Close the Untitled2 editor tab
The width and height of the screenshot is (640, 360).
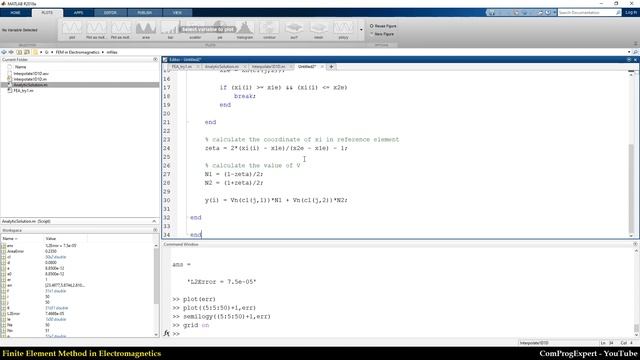click(x=322, y=66)
